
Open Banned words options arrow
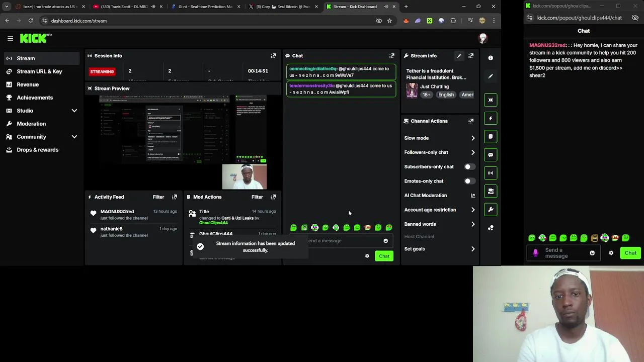(x=473, y=224)
